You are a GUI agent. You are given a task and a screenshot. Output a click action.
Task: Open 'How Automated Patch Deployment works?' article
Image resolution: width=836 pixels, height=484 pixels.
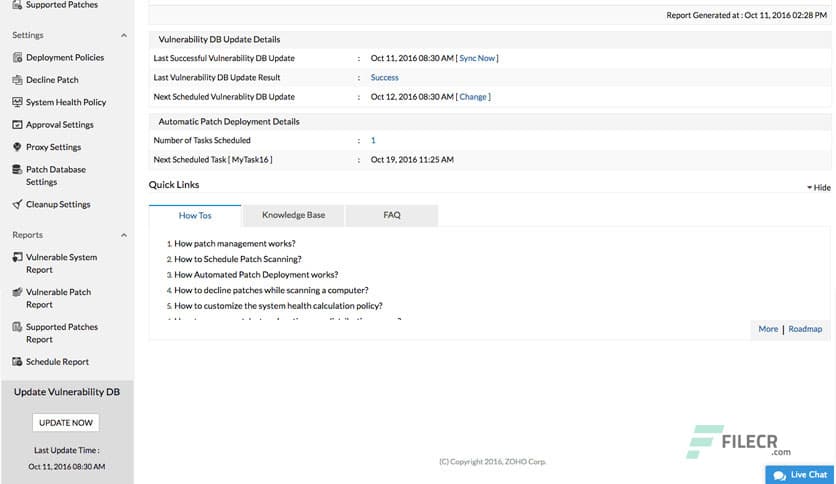(x=256, y=275)
